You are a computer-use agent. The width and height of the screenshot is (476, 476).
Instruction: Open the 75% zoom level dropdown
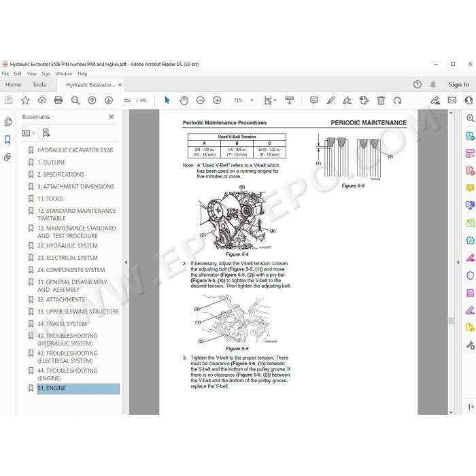[252, 100]
